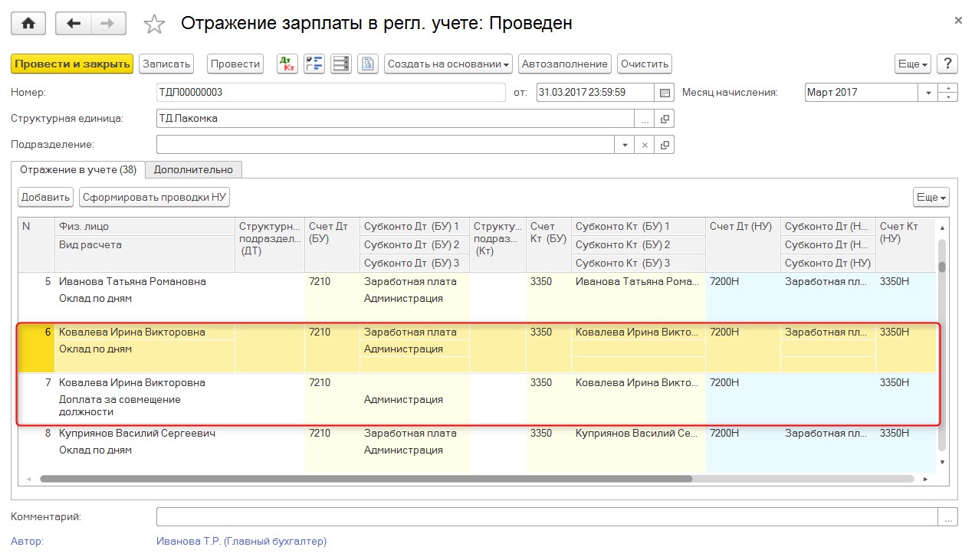Click the Комментарий input field

pyautogui.click(x=547, y=517)
